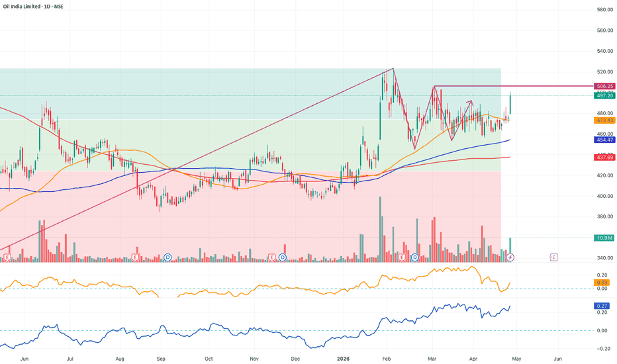The image size is (617, 364).
Task: Click the purple lightning bolt icon
Action: tap(510, 257)
